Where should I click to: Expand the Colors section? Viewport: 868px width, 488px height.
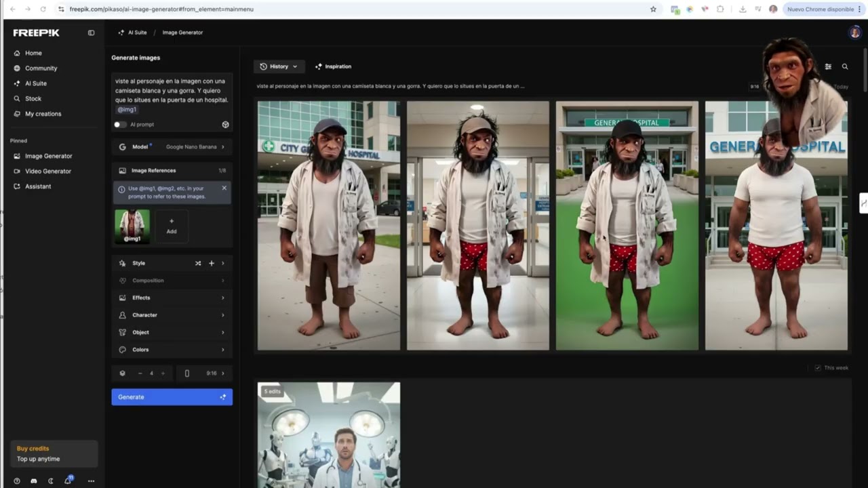[x=172, y=350]
